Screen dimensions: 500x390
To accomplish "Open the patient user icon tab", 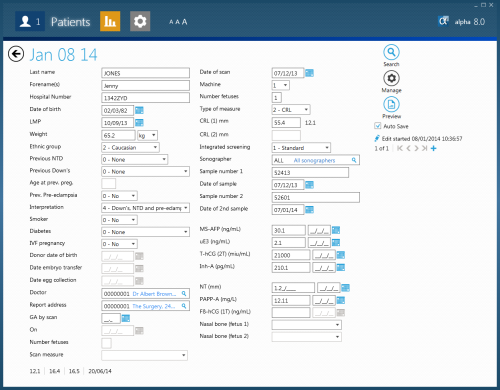I will [30, 21].
